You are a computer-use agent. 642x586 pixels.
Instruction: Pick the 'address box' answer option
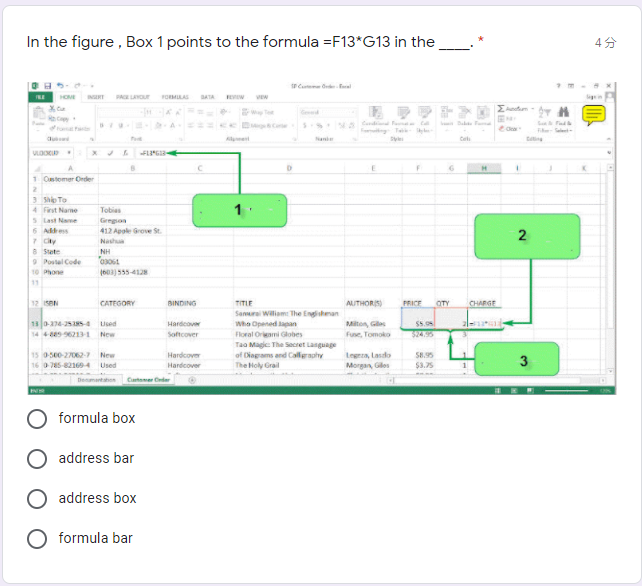pos(37,499)
